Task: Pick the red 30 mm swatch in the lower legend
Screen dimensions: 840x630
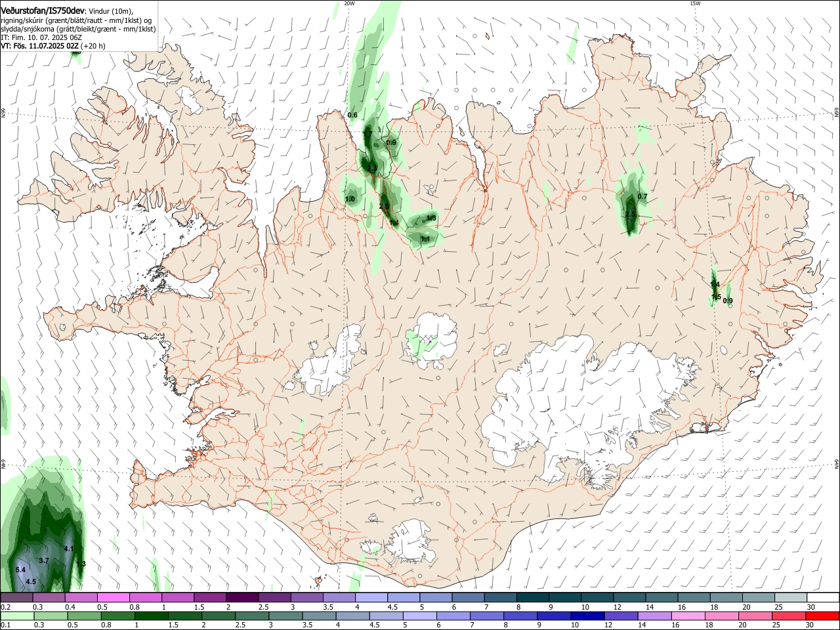Action: tap(822, 616)
